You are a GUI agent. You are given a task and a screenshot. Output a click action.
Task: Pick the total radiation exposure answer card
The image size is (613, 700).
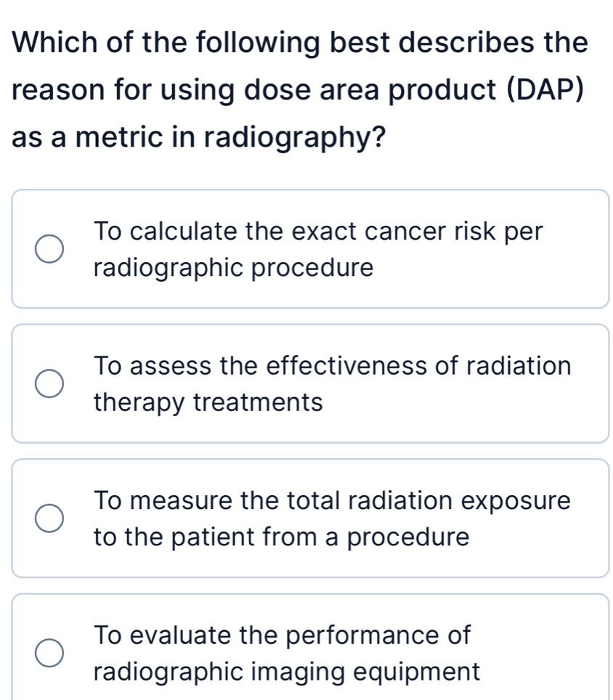(305, 518)
